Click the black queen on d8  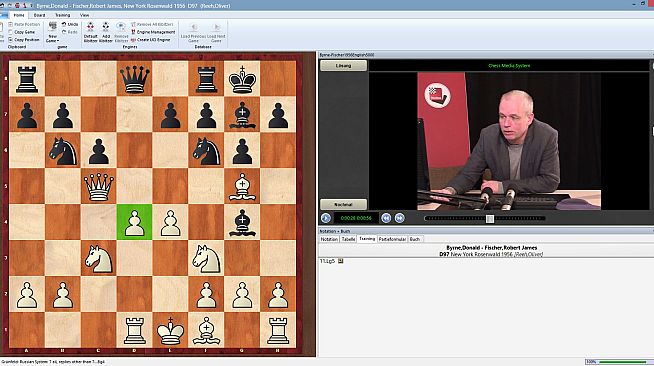(x=134, y=79)
